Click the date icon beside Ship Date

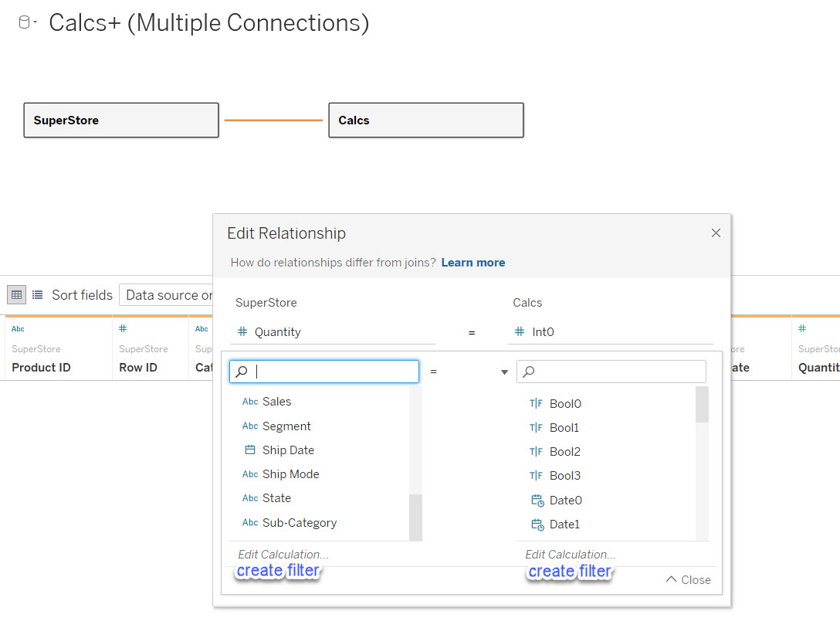[250, 450]
